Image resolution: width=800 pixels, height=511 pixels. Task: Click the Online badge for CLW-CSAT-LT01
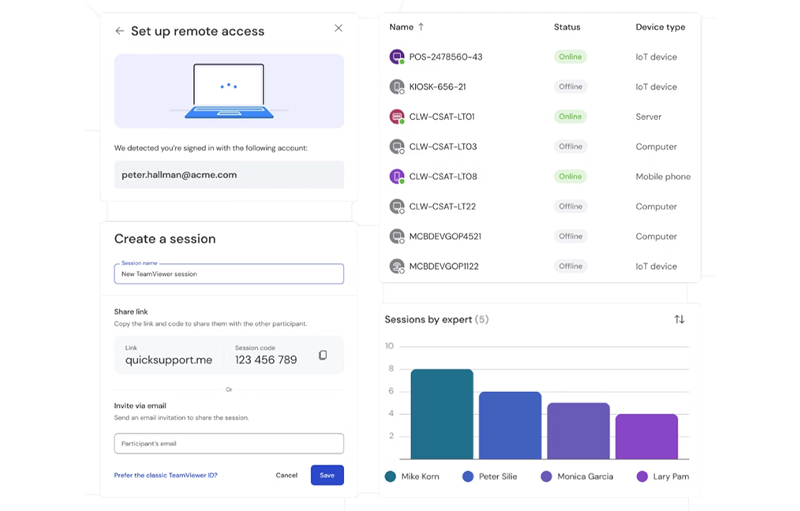[570, 116]
